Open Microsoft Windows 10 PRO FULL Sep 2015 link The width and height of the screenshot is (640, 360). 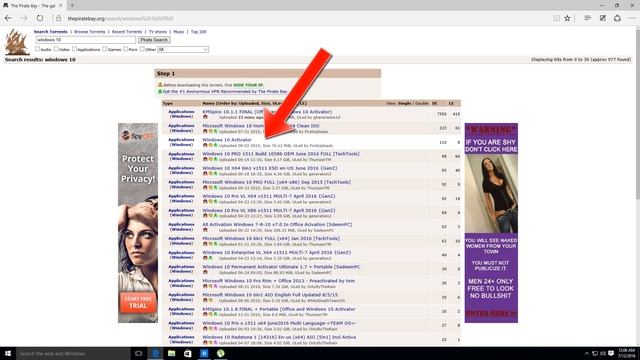pyautogui.click(x=276, y=182)
